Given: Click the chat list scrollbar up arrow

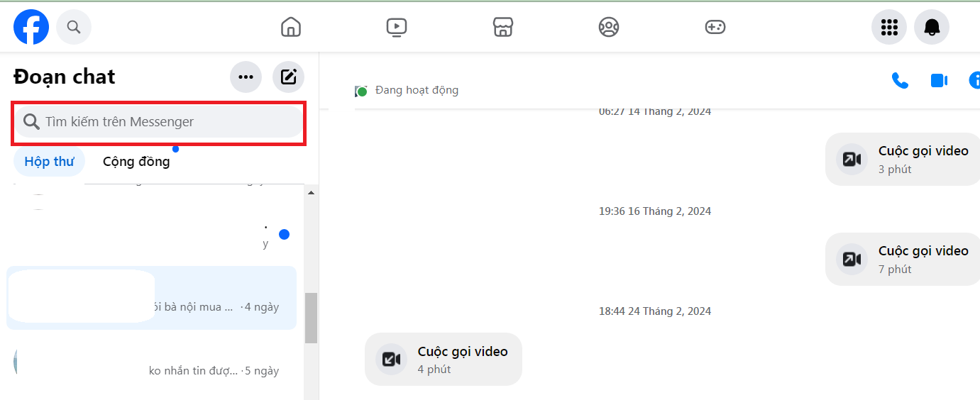Looking at the screenshot, I should (x=311, y=192).
